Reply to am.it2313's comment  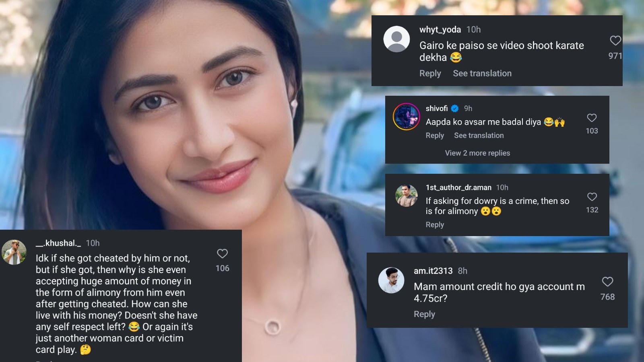tap(424, 314)
